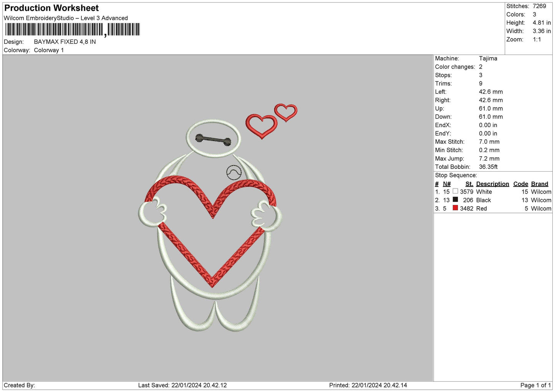
Task: Click the 'Design:' label
Action: (x=14, y=42)
